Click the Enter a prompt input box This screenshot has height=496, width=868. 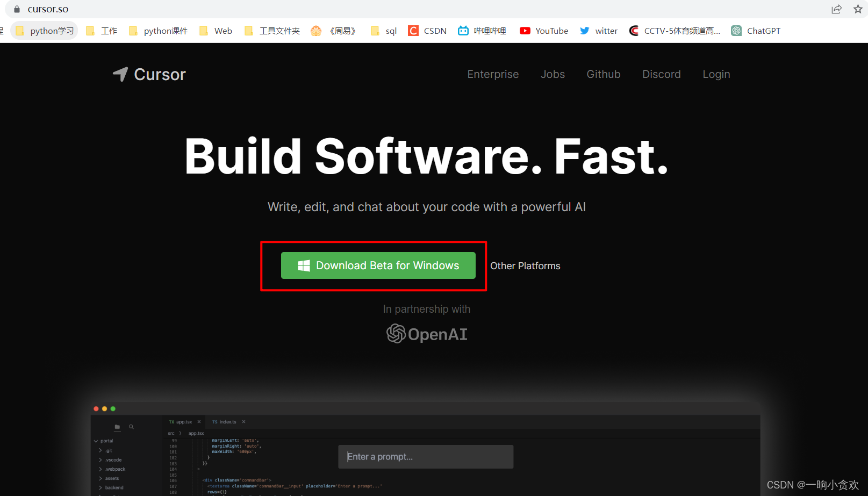point(426,457)
